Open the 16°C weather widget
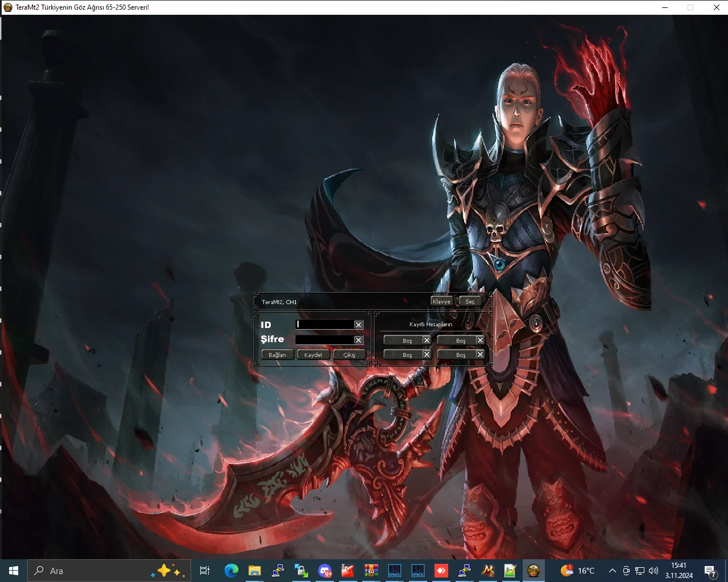The height and width of the screenshot is (582, 728). [x=577, y=571]
